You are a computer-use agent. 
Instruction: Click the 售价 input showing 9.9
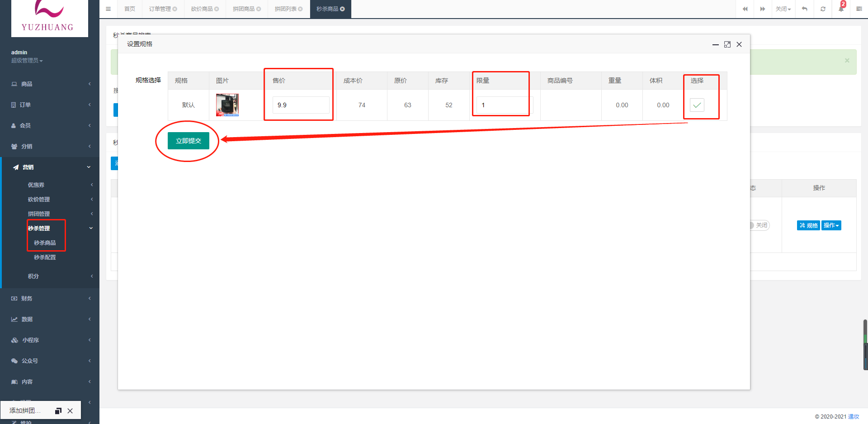(x=301, y=105)
